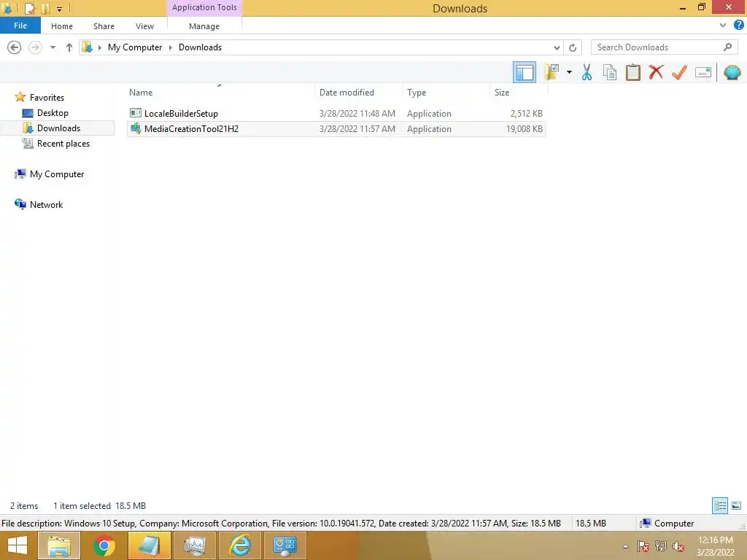Viewport: 747px width, 560px height.
Task: Open the Windows Start button
Action: (18, 545)
